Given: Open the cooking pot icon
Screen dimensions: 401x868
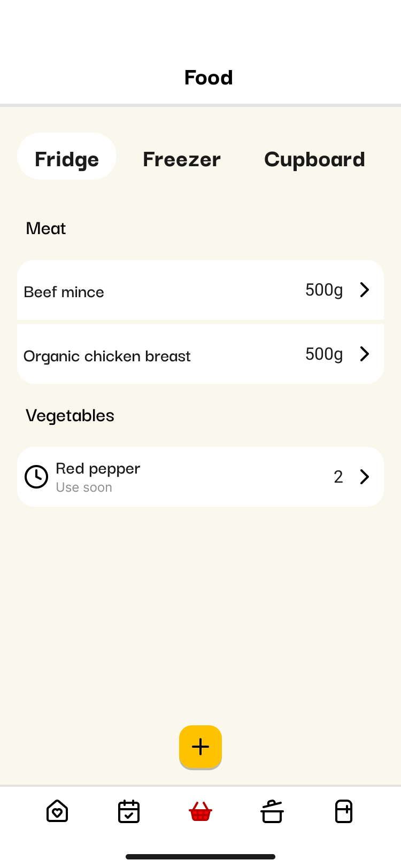Looking at the screenshot, I should click(x=272, y=811).
